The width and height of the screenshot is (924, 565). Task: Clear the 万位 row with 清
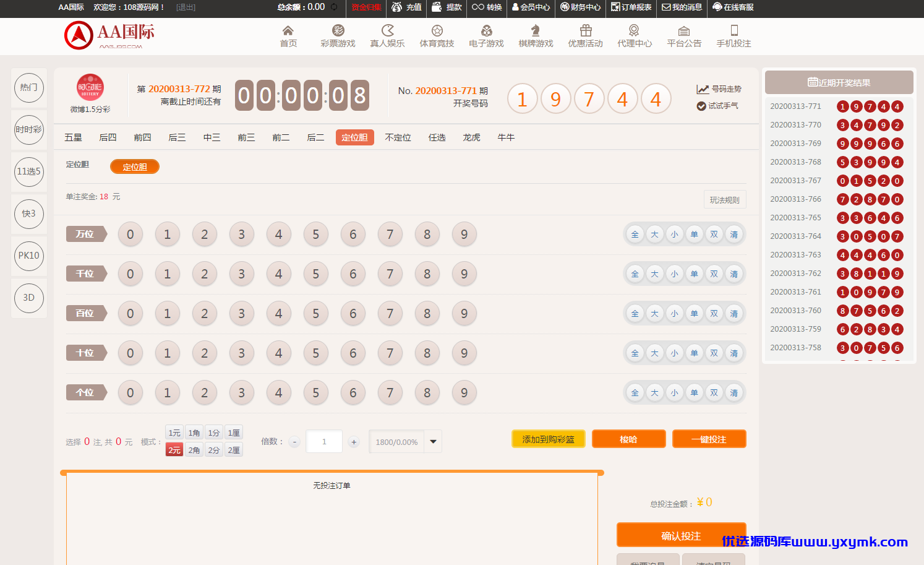734,235
